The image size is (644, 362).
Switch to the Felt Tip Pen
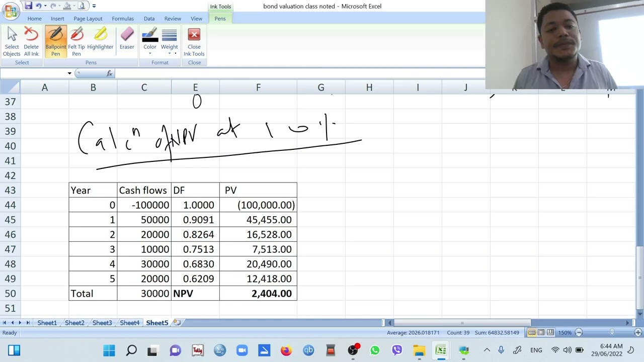coord(76,42)
